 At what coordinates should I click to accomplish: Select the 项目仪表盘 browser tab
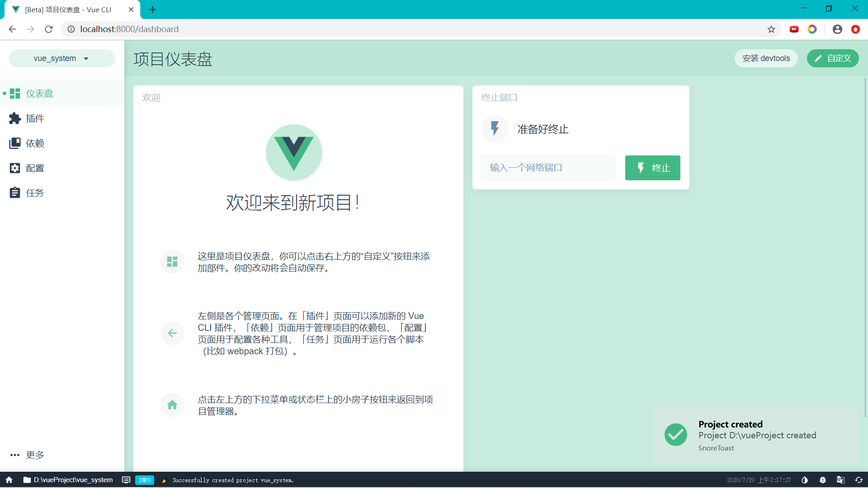click(x=68, y=9)
